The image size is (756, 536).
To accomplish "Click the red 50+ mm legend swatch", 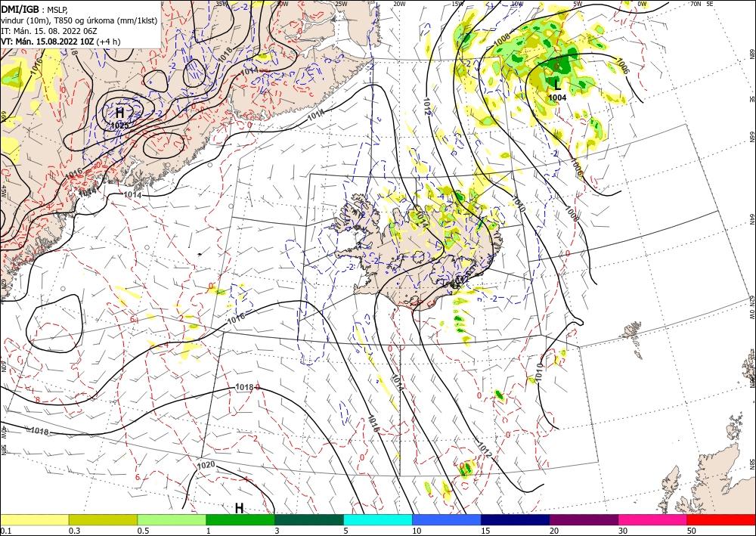I will click(721, 519).
